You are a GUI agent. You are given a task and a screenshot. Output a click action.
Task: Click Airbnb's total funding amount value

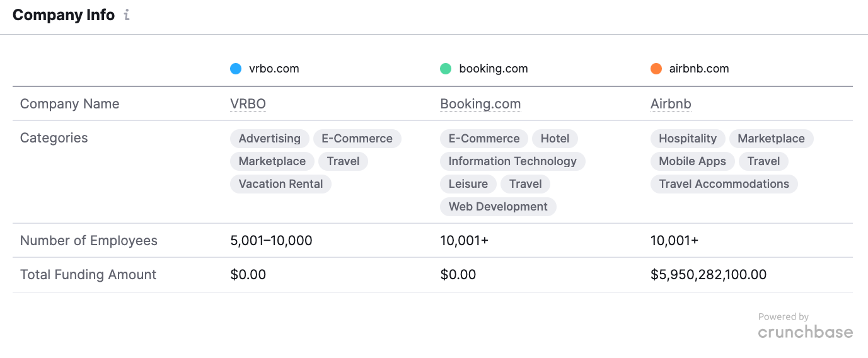708,275
